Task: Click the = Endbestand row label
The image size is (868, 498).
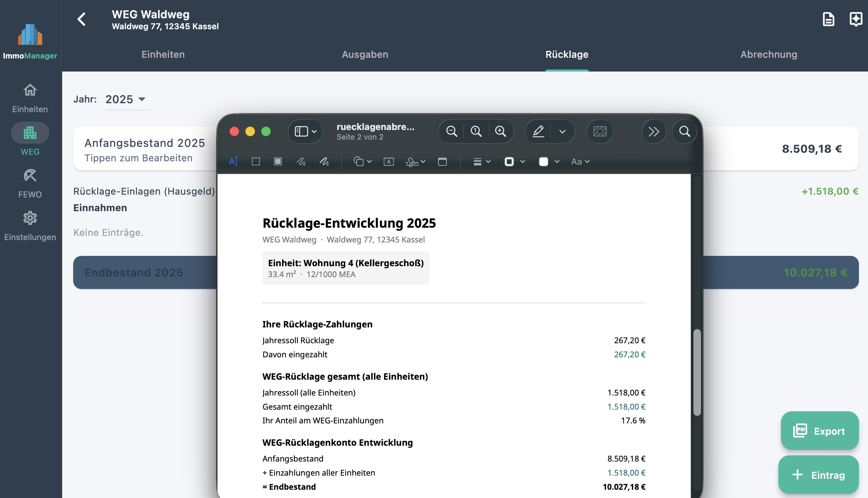Action: 289,487
